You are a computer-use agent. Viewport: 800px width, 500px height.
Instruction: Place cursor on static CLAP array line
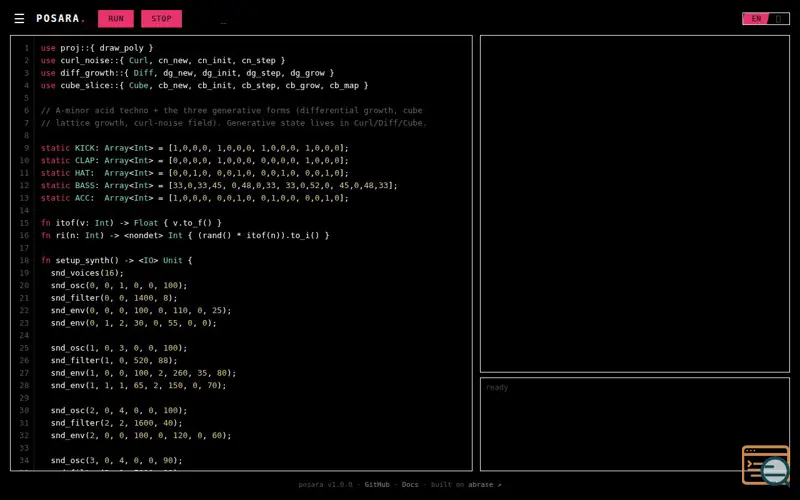click(x=194, y=160)
